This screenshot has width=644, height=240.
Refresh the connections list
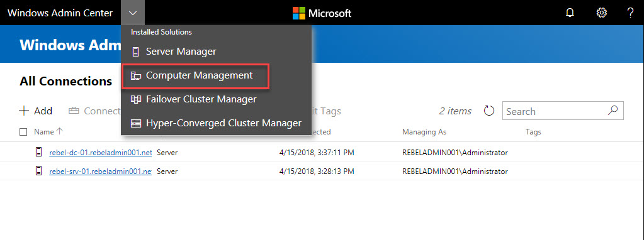[489, 111]
